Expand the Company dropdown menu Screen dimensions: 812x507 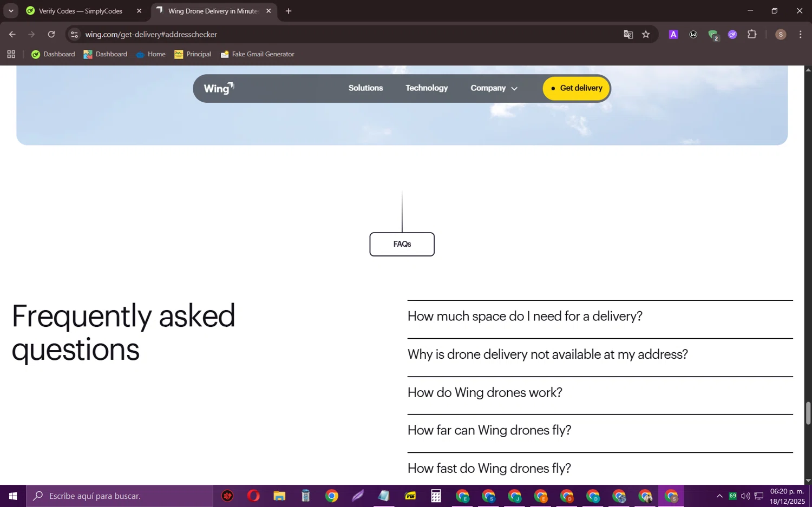click(x=494, y=88)
